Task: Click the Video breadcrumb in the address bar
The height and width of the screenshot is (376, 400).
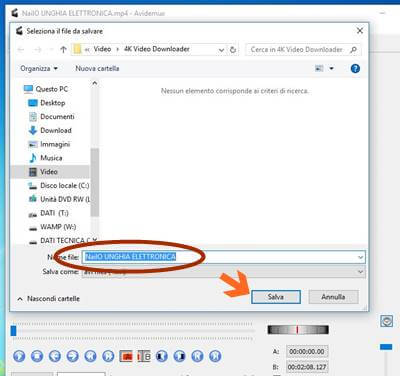Action: coord(102,49)
